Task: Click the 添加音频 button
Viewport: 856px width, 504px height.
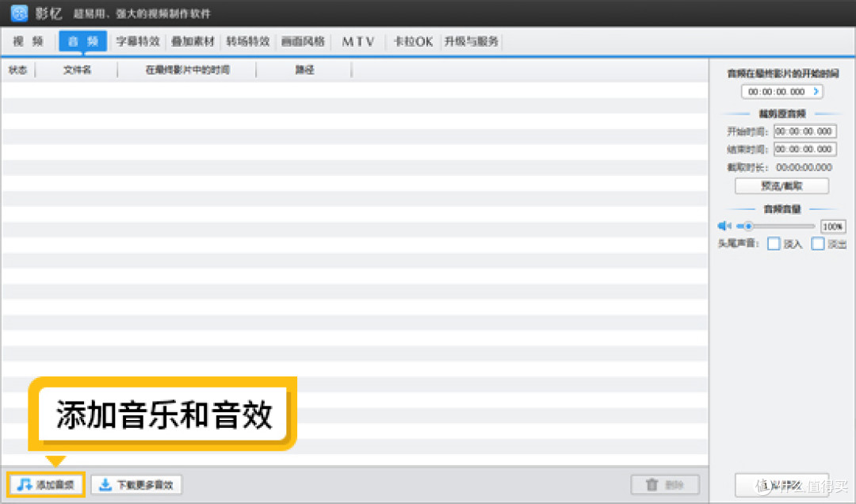Action: (x=46, y=484)
